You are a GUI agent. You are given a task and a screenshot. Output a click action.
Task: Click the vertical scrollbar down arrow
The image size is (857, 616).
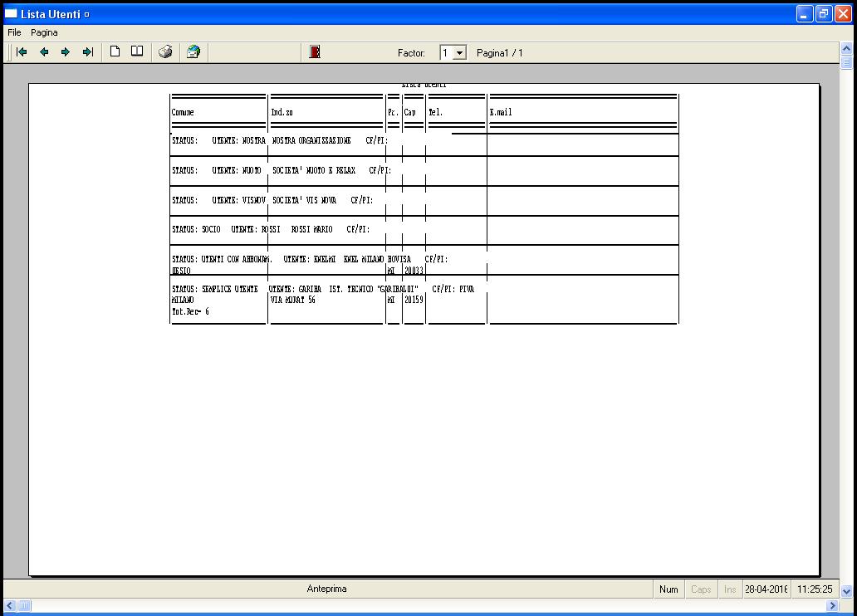[846, 591]
